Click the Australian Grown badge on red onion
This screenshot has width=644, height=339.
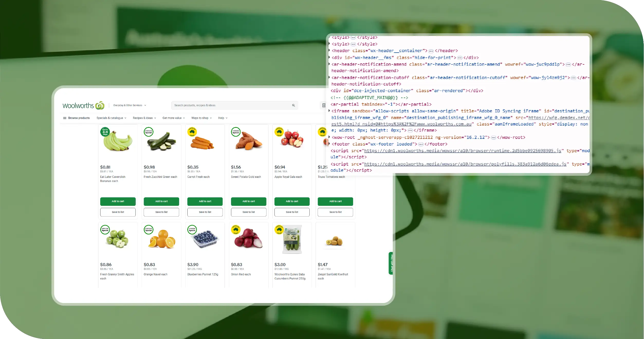click(236, 230)
